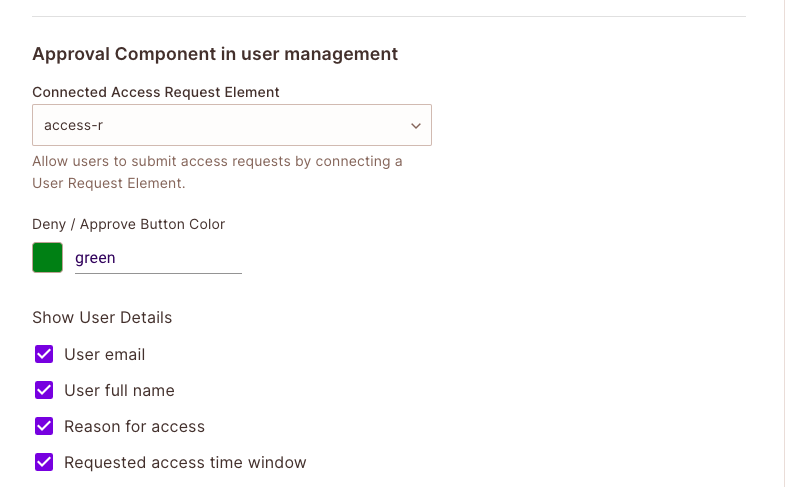The width and height of the screenshot is (795, 487).
Task: Focus the color name field containing green
Action: [x=158, y=257]
